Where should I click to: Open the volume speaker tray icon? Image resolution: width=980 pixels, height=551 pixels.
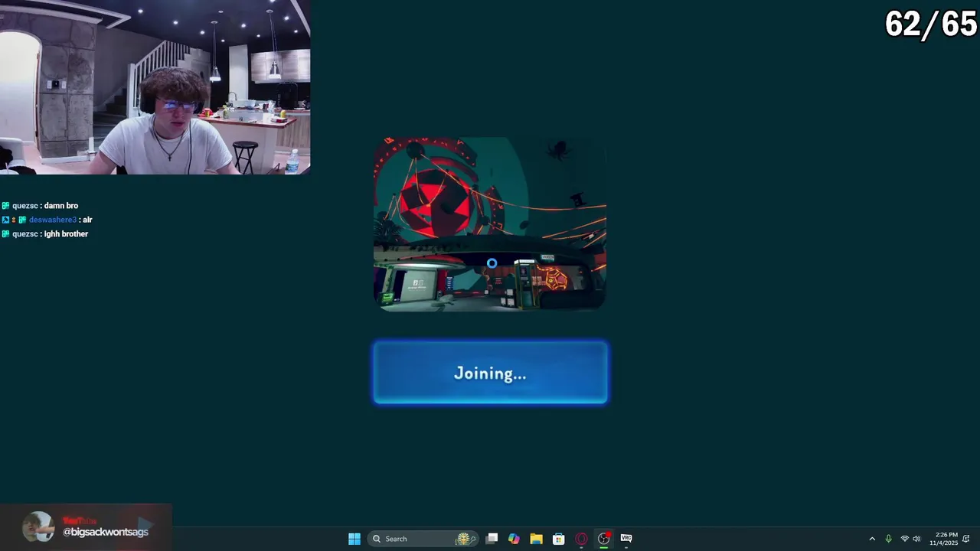[916, 539]
